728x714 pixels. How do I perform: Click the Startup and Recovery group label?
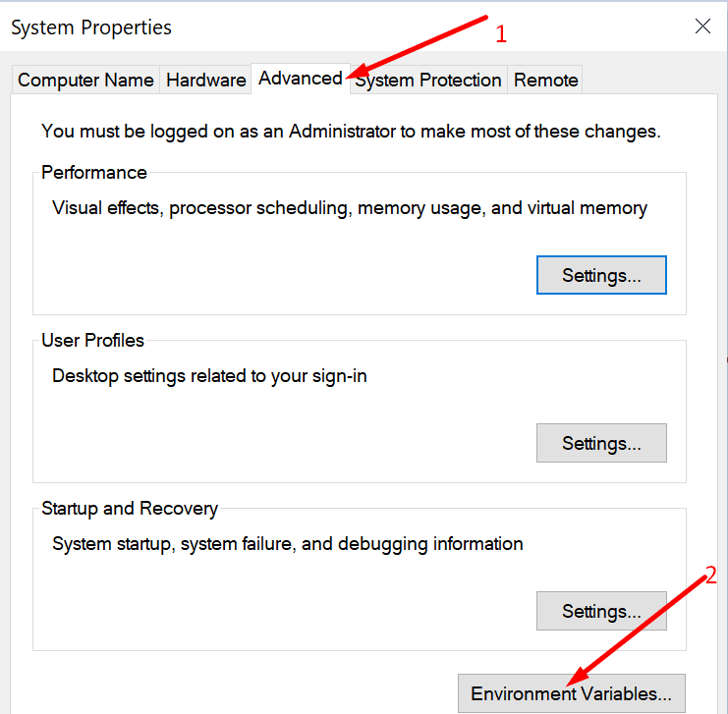tap(130, 509)
